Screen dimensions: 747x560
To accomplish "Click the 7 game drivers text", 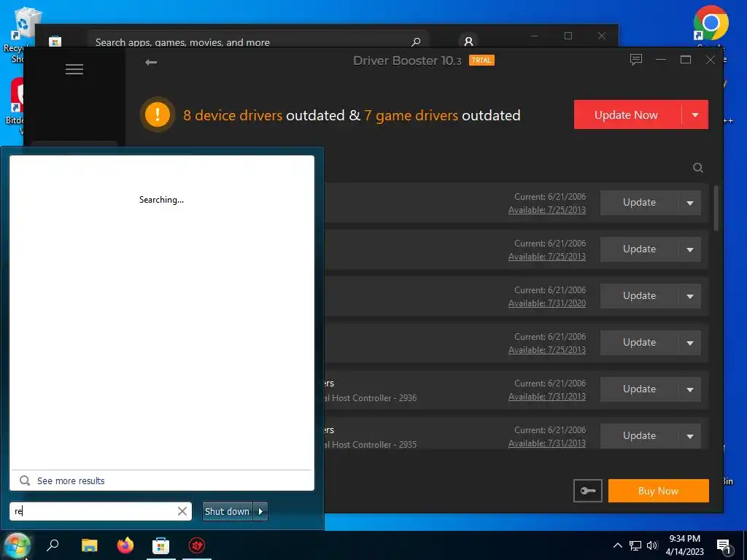I will (x=411, y=115).
